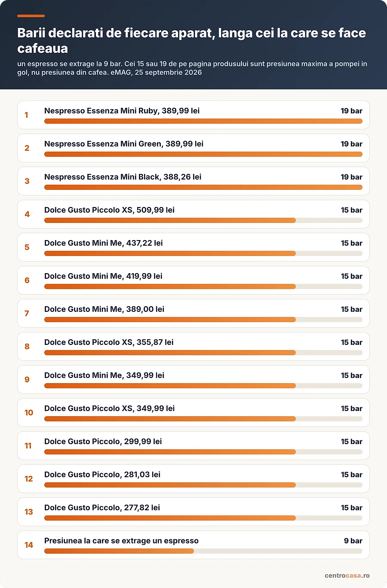
Task: Click the 15 bar value for Piccolo 281,03 lei
Action: [351, 475]
